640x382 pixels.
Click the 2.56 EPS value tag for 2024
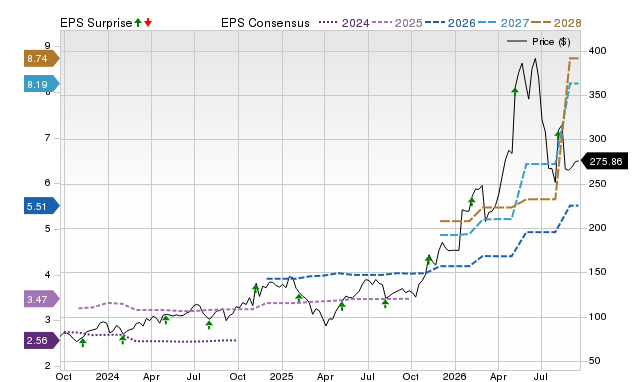[x=41, y=340]
